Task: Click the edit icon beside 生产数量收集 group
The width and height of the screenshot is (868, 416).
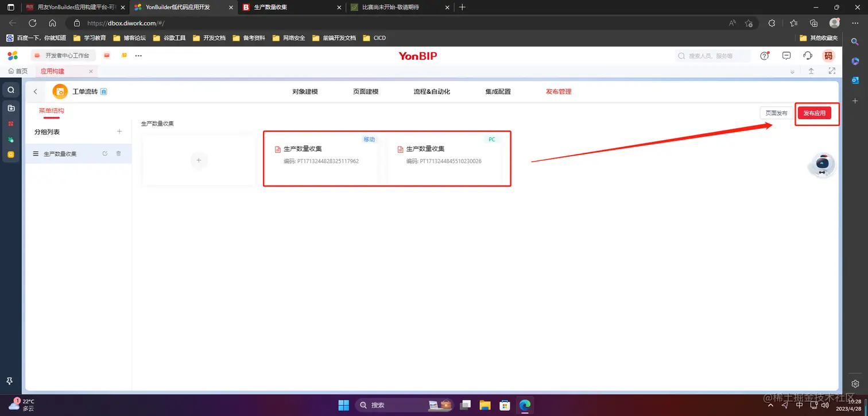Action: (x=105, y=153)
